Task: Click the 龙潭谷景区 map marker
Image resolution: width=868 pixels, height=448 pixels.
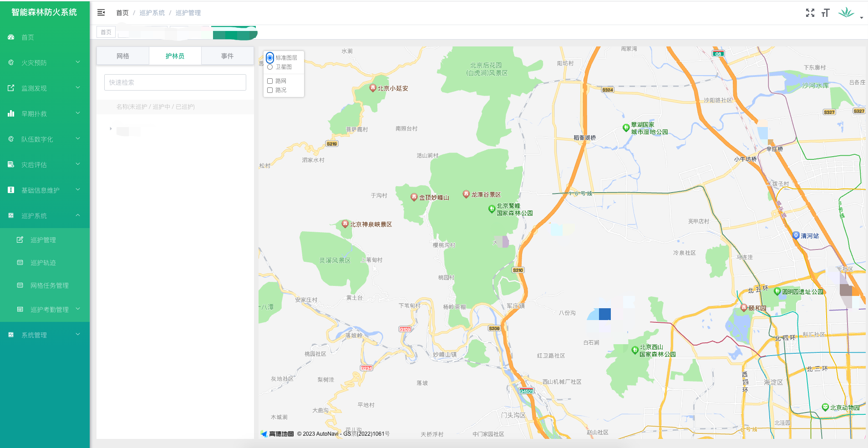Action: pyautogui.click(x=466, y=194)
